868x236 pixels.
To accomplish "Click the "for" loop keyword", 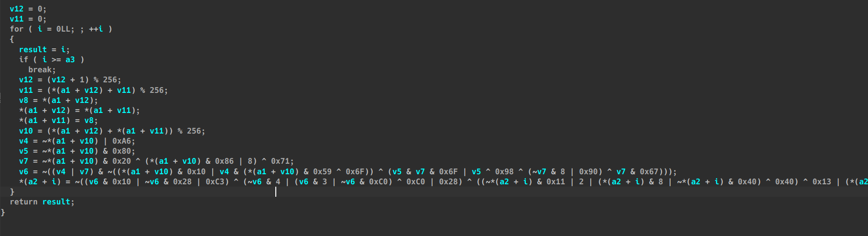I will point(16,29).
